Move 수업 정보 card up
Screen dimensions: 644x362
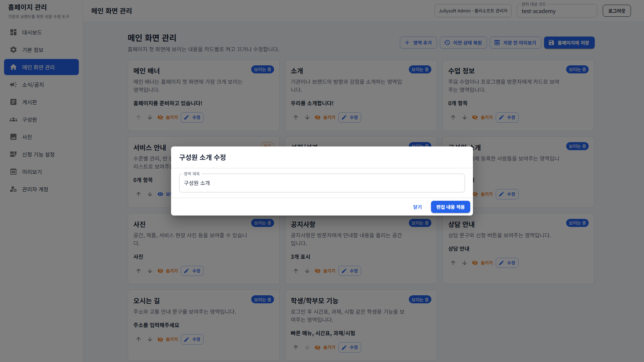pos(453,117)
